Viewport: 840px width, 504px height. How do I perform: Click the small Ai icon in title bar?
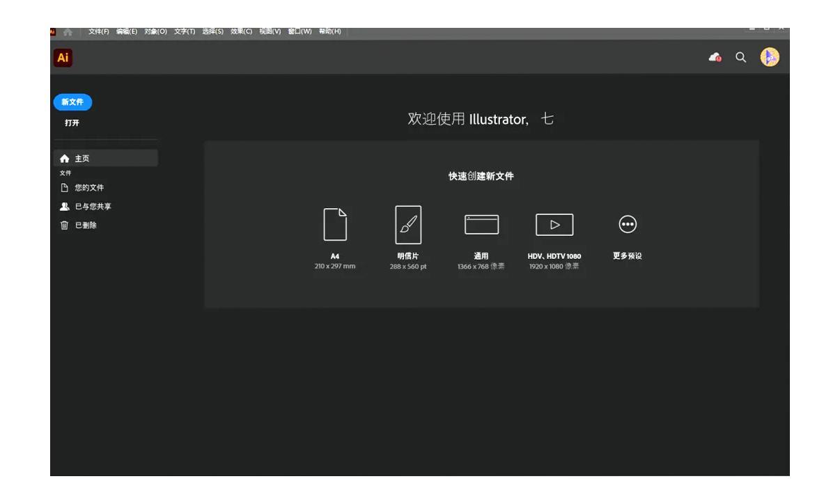pyautogui.click(x=54, y=31)
